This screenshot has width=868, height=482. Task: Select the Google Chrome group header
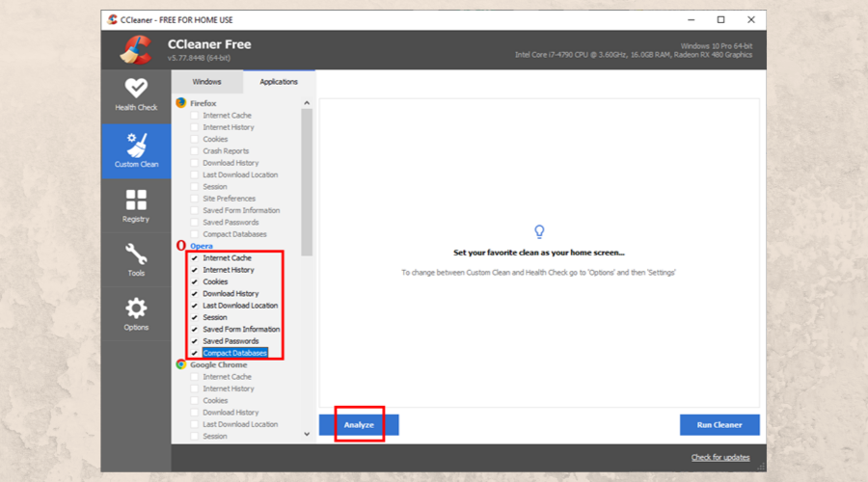point(219,365)
